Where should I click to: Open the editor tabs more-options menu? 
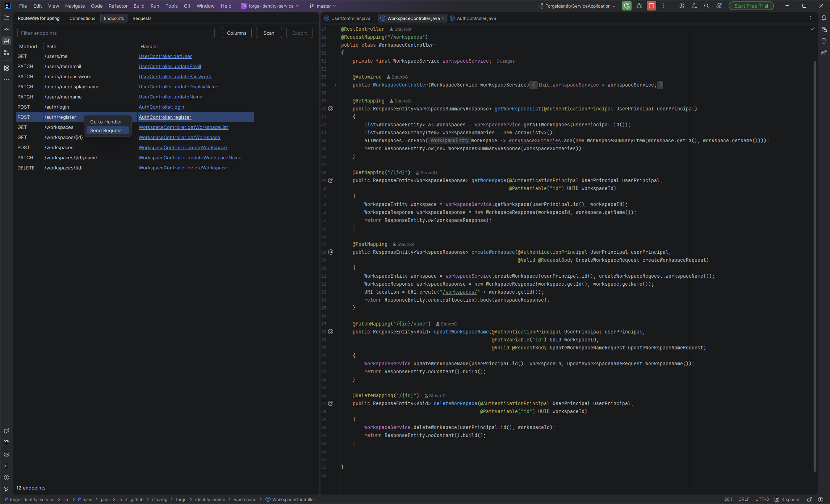[810, 18]
